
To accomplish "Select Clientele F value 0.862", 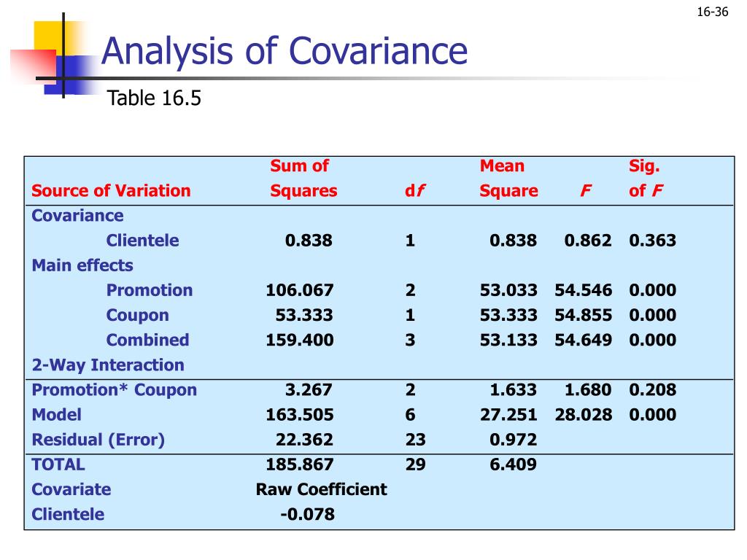I will coord(588,241).
